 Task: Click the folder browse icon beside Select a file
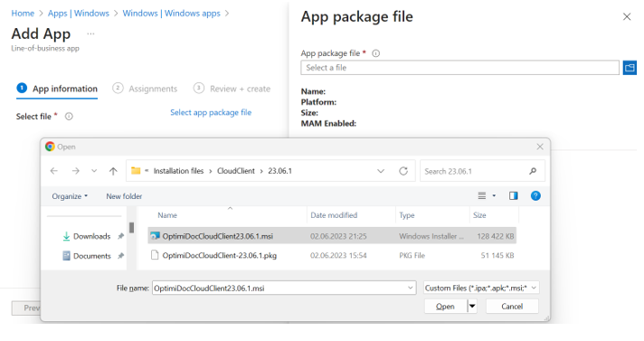[630, 67]
